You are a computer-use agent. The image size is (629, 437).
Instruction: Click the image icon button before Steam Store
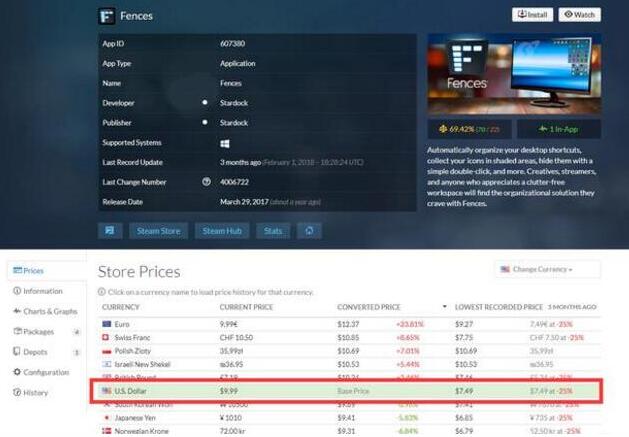click(x=110, y=231)
